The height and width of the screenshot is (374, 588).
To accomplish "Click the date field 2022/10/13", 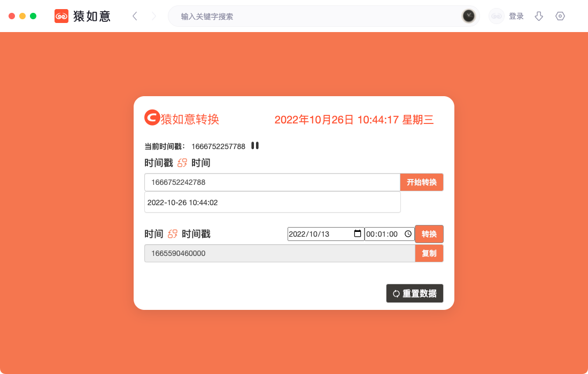I will tap(326, 234).
